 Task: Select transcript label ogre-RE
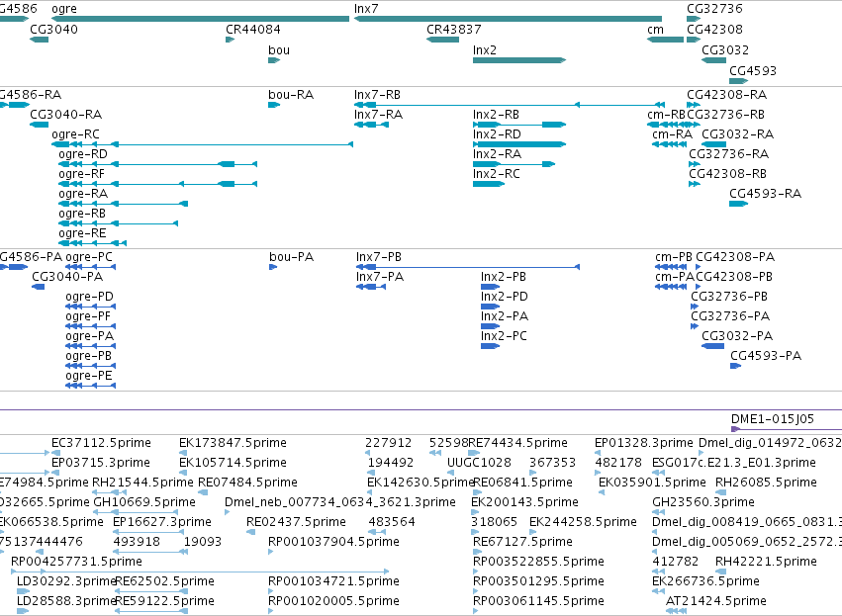(x=83, y=233)
